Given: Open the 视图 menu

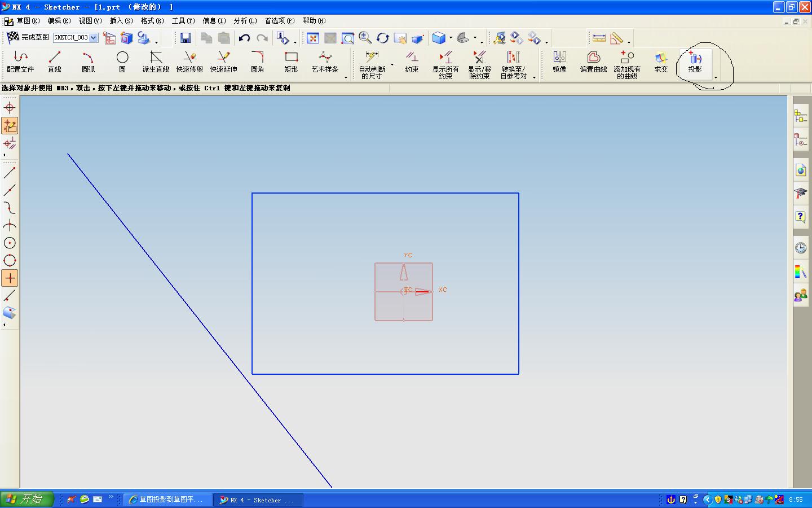Looking at the screenshot, I should pyautogui.click(x=90, y=21).
